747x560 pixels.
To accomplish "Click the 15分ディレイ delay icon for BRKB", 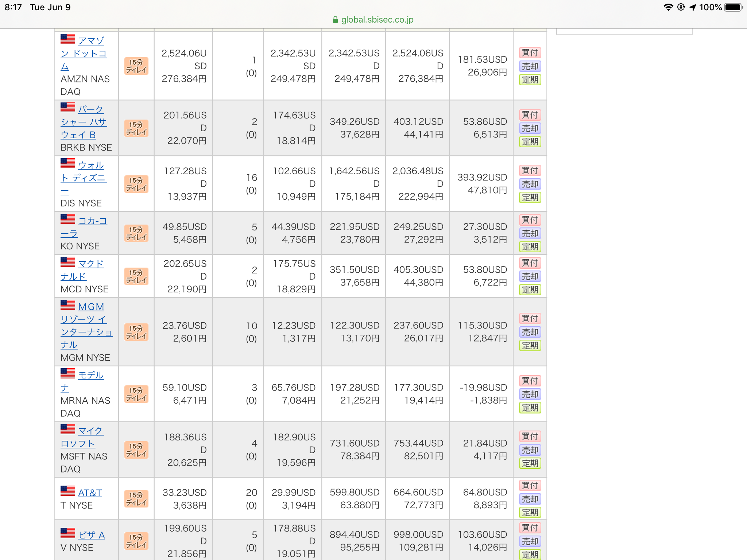I will pos(136,128).
